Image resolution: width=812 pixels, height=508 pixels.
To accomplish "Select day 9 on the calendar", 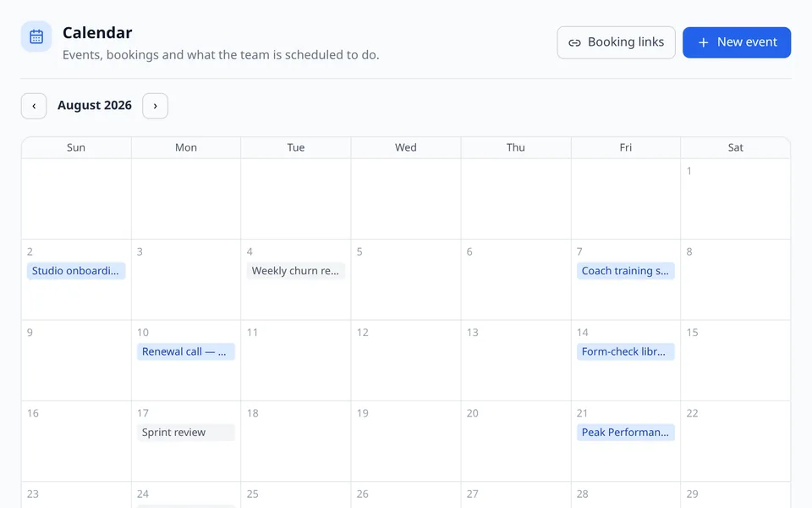I will click(x=76, y=361).
